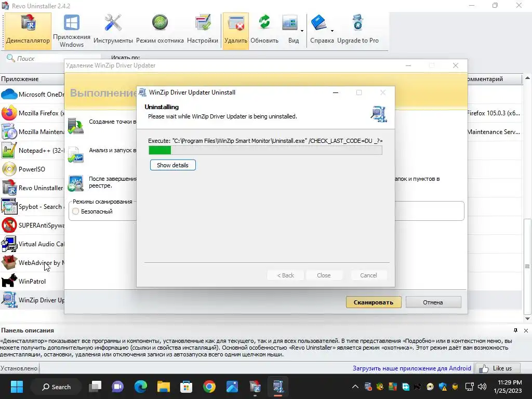This screenshot has height=399, width=532.
Task: Open the Windows Start menu
Action: pos(17,387)
